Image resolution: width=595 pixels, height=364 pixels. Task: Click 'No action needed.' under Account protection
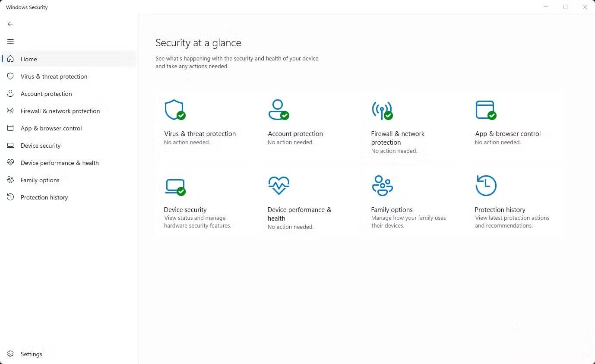(291, 142)
